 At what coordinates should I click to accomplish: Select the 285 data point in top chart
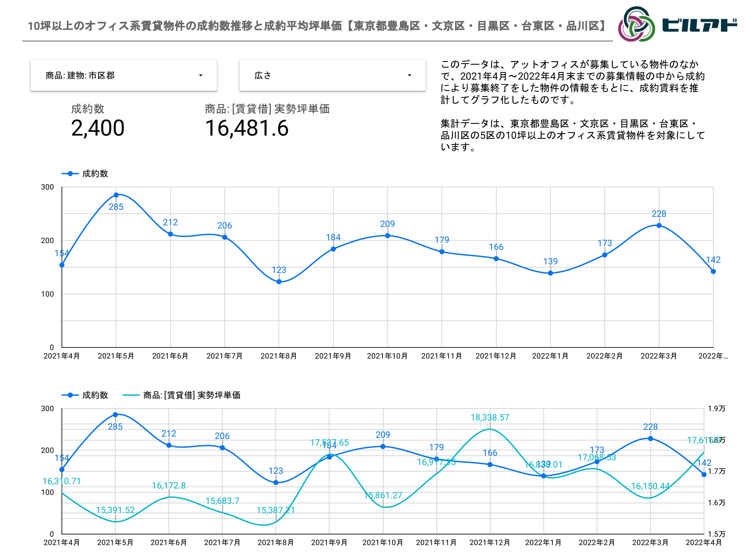click(x=116, y=195)
